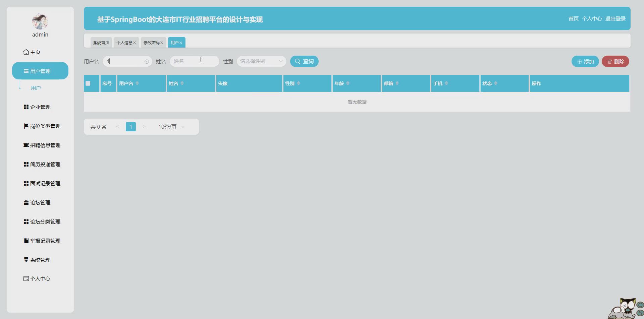Close the 用户 tab
Image resolution: width=644 pixels, height=319 pixels.
coord(181,43)
